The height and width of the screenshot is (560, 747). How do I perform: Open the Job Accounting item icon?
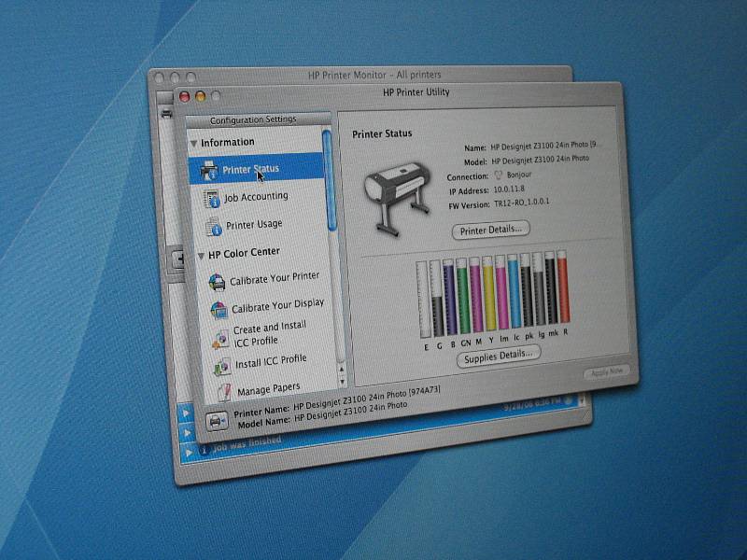click(212, 199)
